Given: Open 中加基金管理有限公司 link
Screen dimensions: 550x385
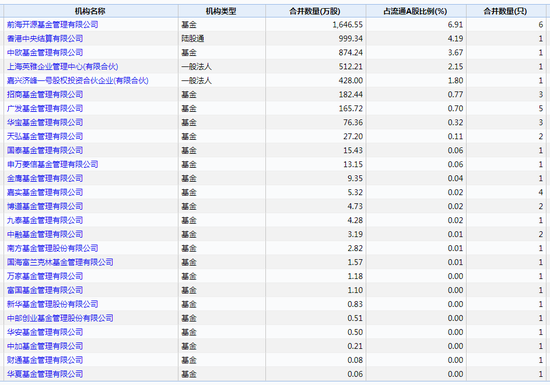Looking at the screenshot, I should pyautogui.click(x=45, y=346).
